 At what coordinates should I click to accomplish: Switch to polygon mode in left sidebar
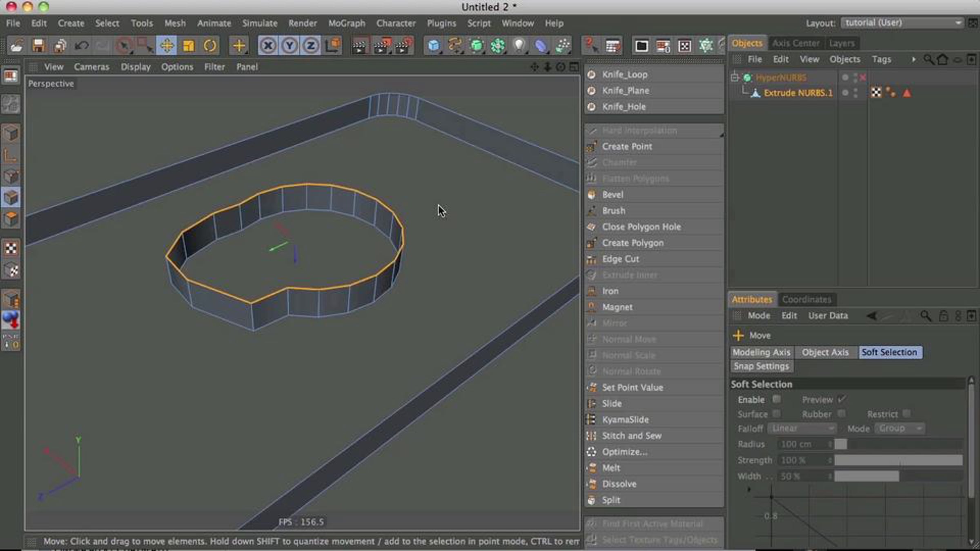coord(11,219)
